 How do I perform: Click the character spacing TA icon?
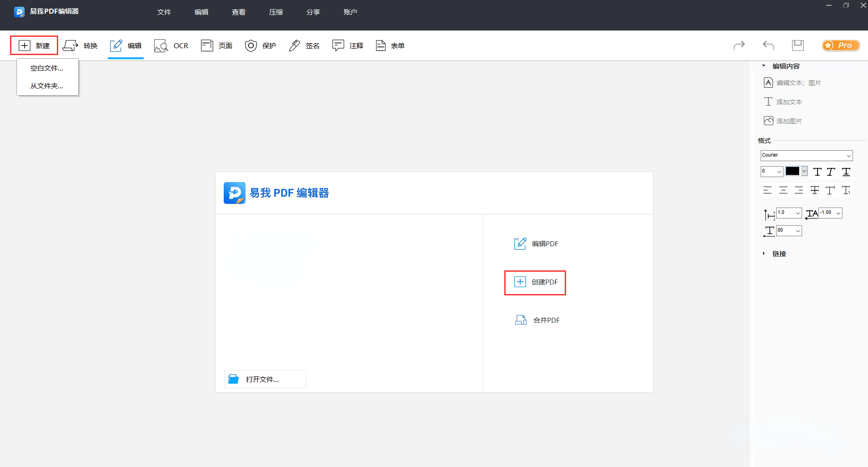pyautogui.click(x=812, y=214)
